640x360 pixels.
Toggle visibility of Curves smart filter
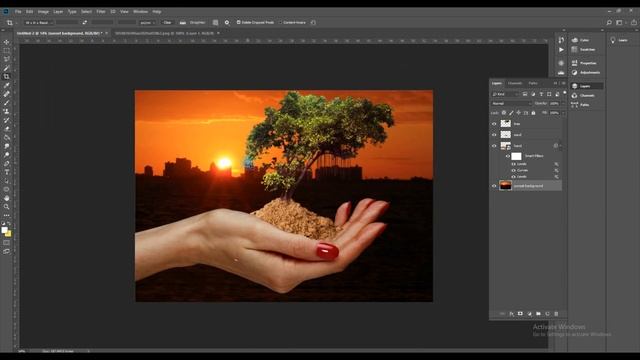point(513,170)
